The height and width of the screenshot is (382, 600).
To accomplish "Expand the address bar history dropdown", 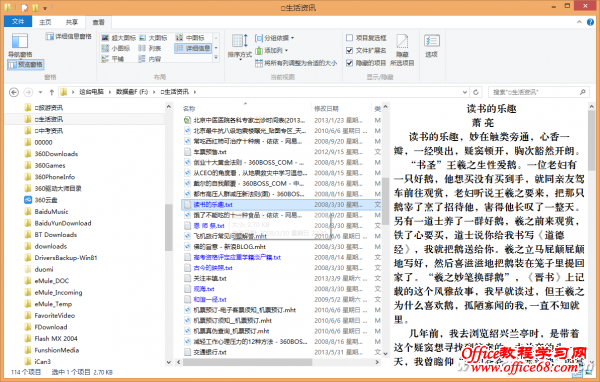I will [465, 92].
